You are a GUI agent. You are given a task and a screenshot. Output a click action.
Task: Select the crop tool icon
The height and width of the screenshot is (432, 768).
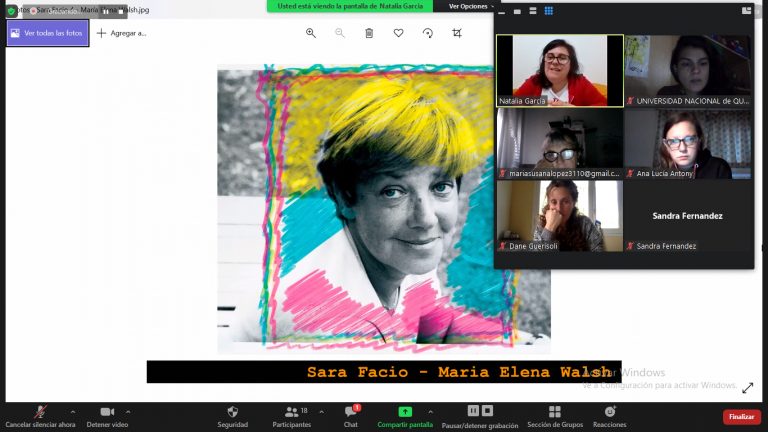pyautogui.click(x=457, y=33)
